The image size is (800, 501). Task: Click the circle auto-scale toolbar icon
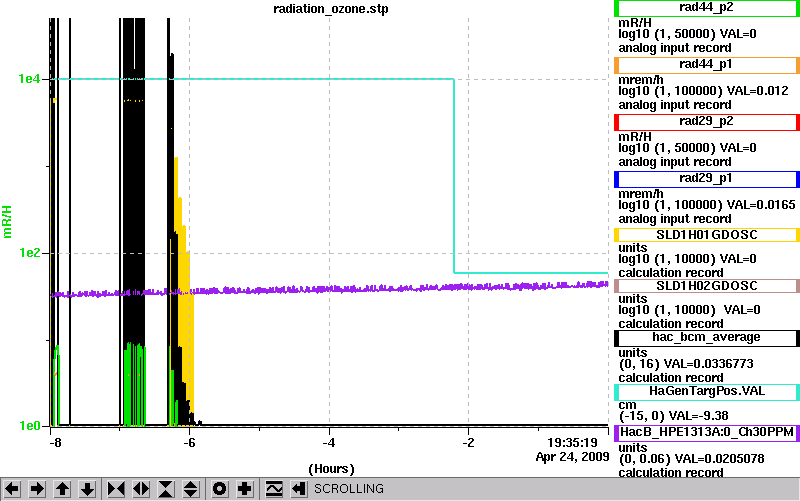(219, 489)
